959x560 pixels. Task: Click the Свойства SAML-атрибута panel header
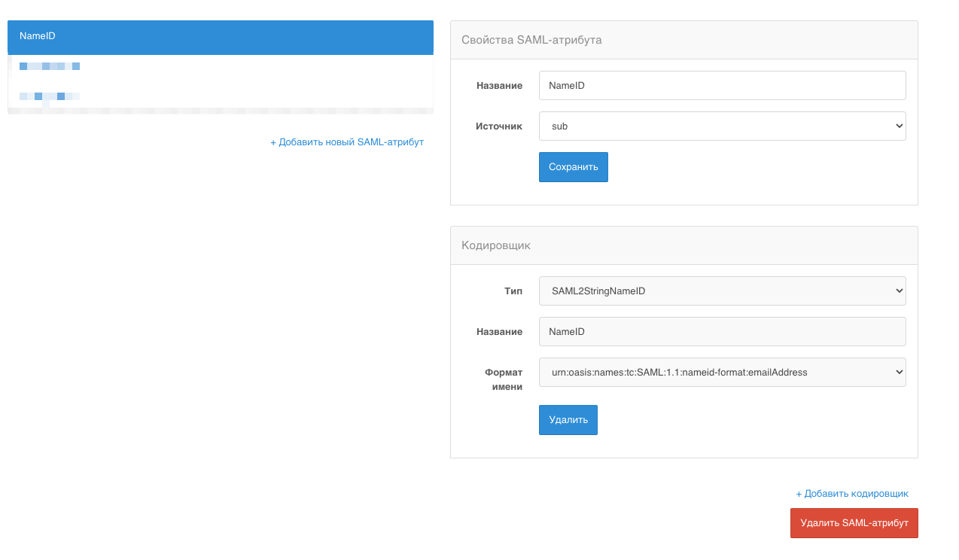point(531,39)
